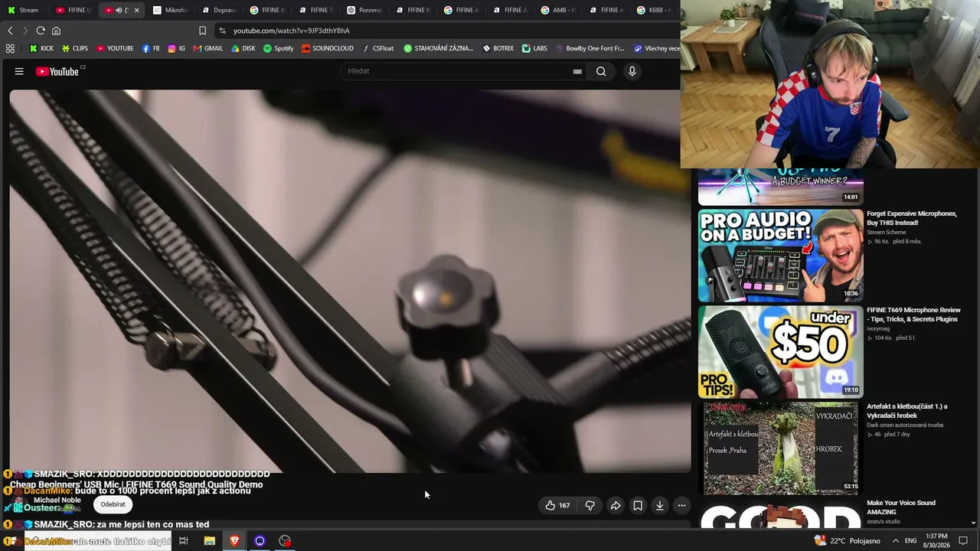Switch the ENG input language indicator
The height and width of the screenshot is (551, 980).
911,541
